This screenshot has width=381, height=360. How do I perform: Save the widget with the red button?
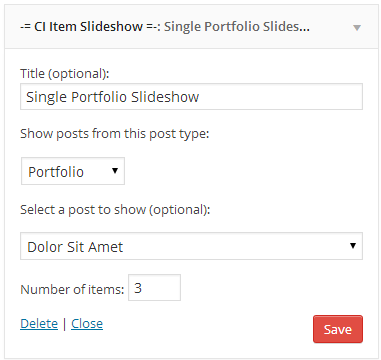point(338,329)
